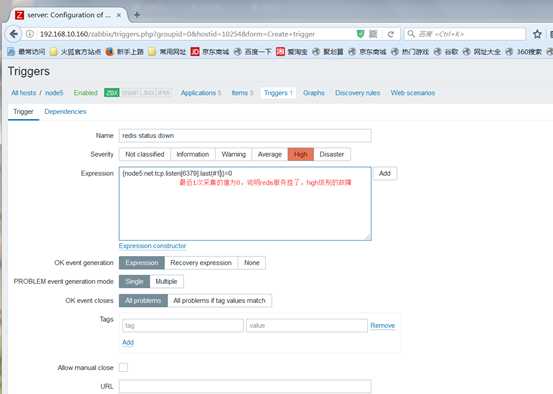
Task: Set severity to Information
Action: tap(193, 154)
